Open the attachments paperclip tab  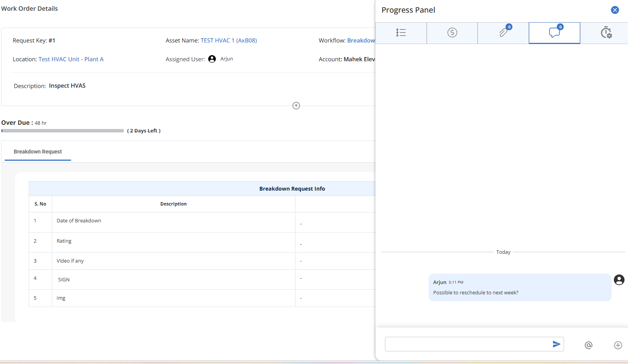pyautogui.click(x=503, y=33)
